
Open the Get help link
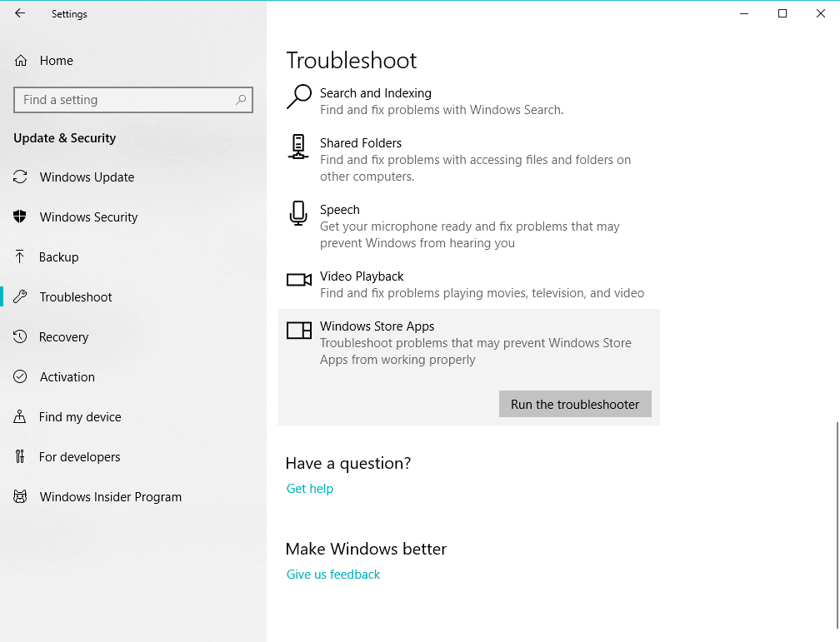click(x=310, y=488)
